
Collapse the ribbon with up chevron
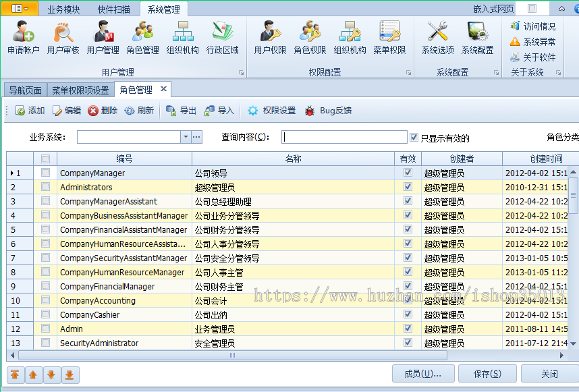pyautogui.click(x=561, y=9)
